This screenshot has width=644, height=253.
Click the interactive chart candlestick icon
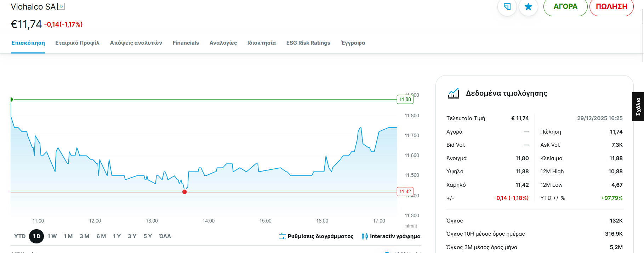365,236
